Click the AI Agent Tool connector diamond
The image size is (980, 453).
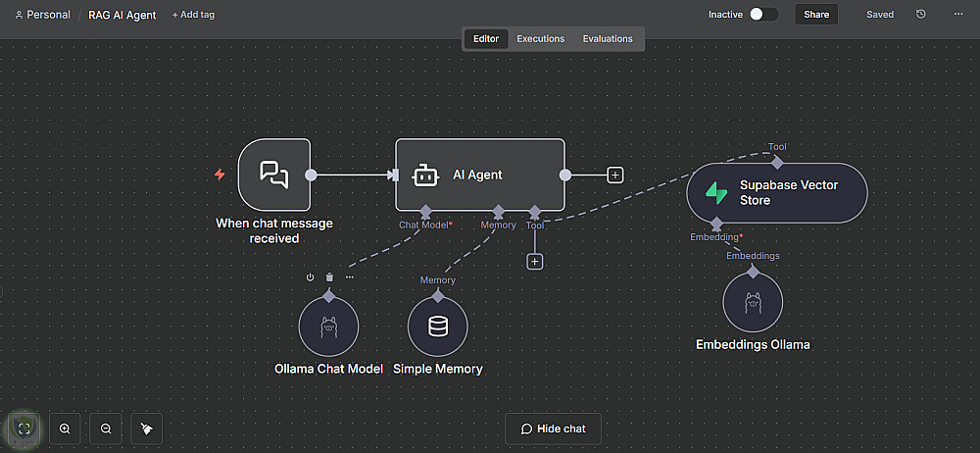pos(534,211)
